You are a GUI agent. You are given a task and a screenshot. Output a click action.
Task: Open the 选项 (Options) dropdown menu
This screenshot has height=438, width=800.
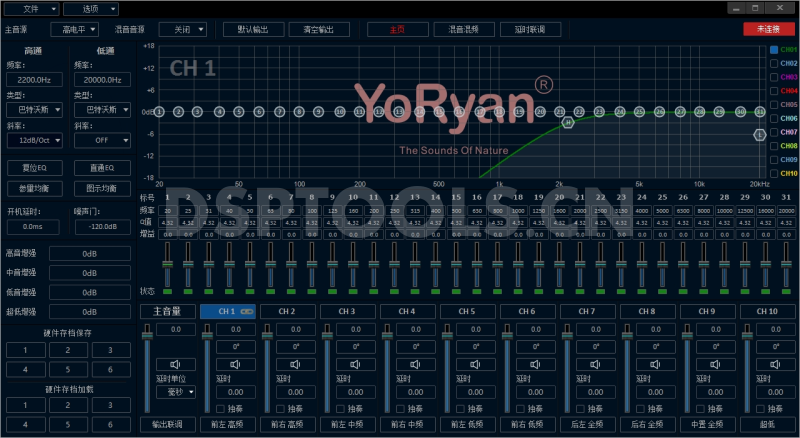[91, 9]
